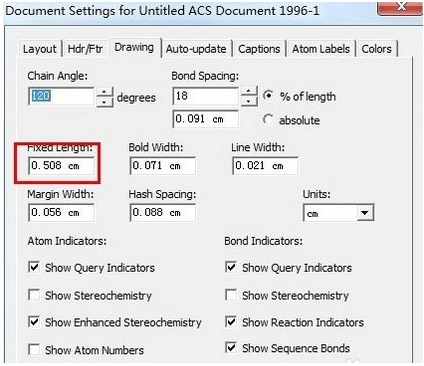Screen dimensions: 424x366
Task: Switch to the Hdr/Ftr tab
Action: coord(85,49)
